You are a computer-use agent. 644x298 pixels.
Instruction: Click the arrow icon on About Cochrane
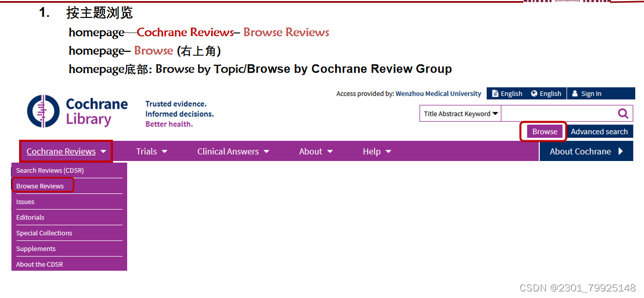620,152
